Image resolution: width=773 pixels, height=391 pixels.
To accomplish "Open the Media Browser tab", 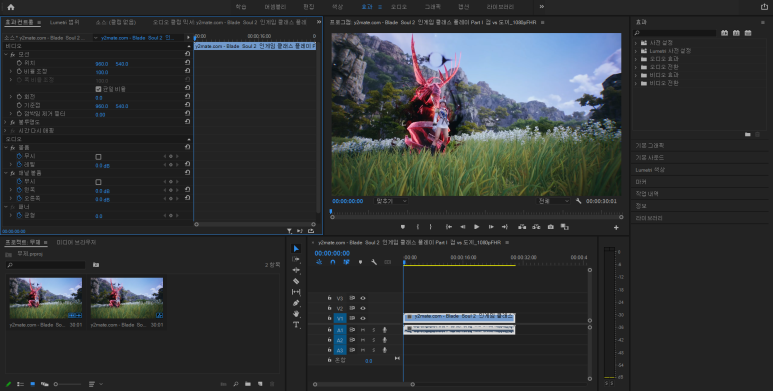I will click(x=76, y=243).
